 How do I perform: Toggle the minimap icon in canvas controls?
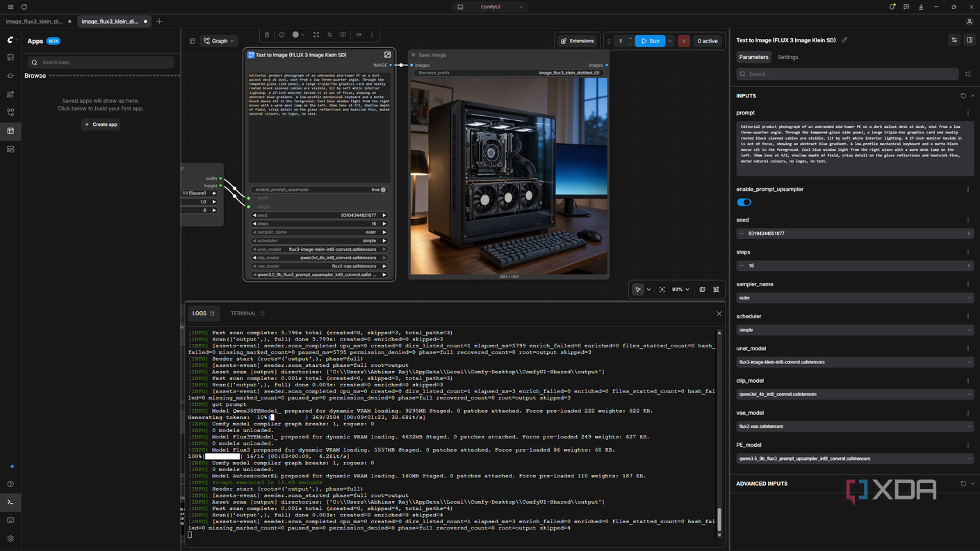coord(702,290)
